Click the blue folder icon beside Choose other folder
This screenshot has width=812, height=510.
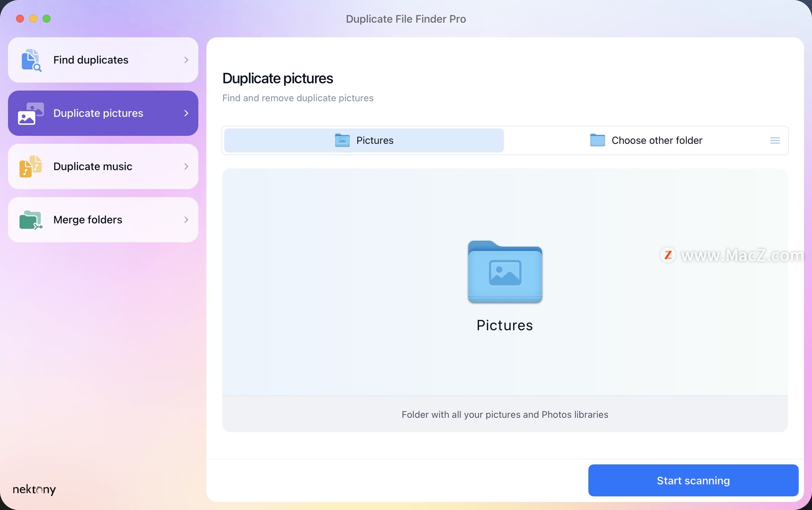click(598, 140)
